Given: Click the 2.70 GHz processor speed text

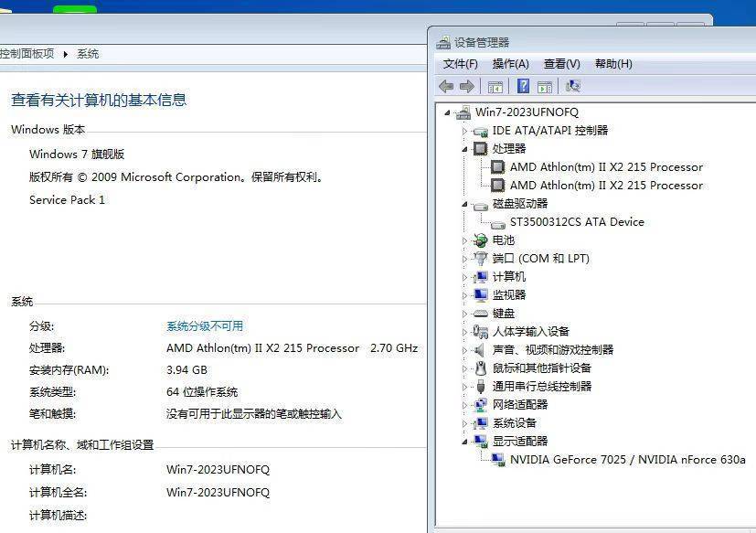Looking at the screenshot, I should click(394, 348).
